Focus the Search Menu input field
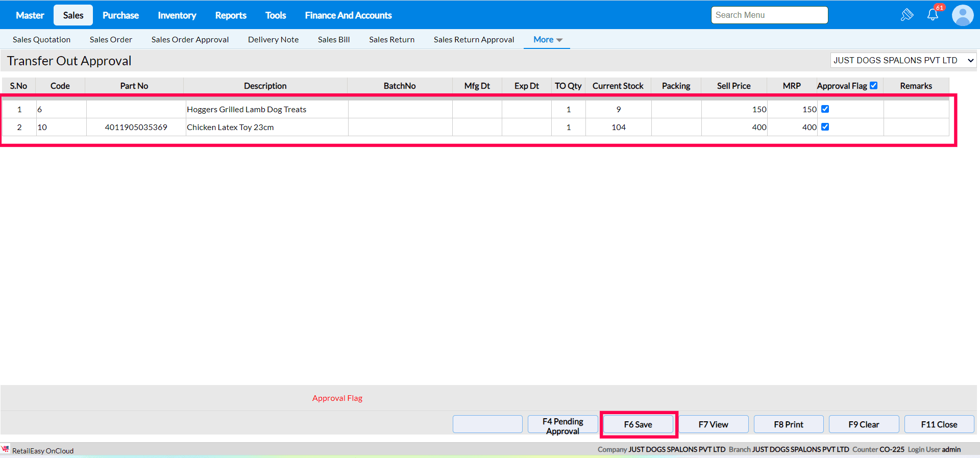This screenshot has height=458, width=980. point(769,15)
